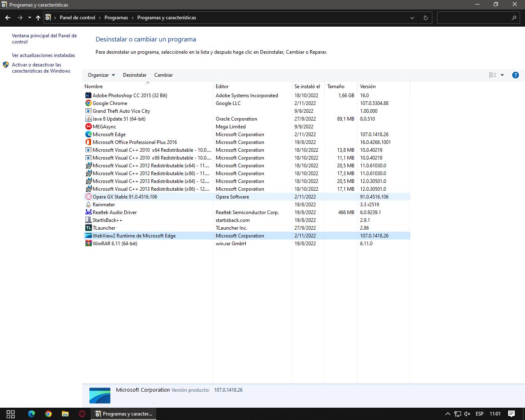Click the WinRAR 6.11 icon
The height and width of the screenshot is (420, 525).
click(88, 244)
